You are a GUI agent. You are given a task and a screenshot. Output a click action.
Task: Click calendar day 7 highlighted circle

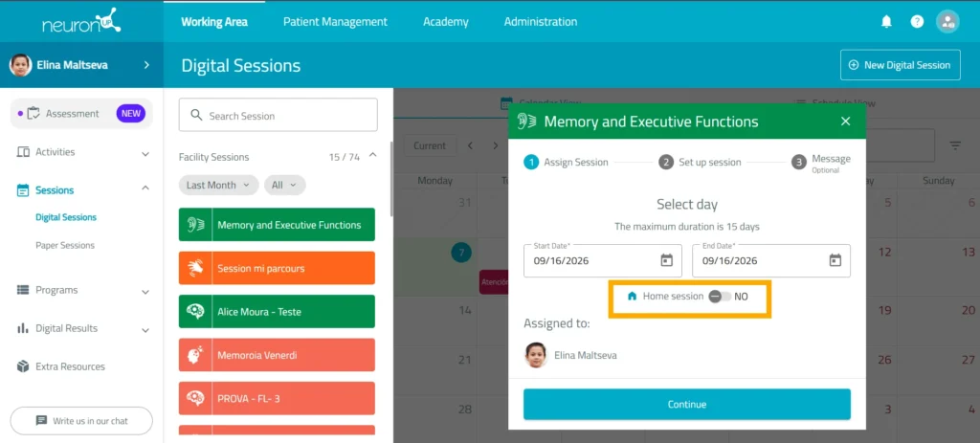[461, 253]
